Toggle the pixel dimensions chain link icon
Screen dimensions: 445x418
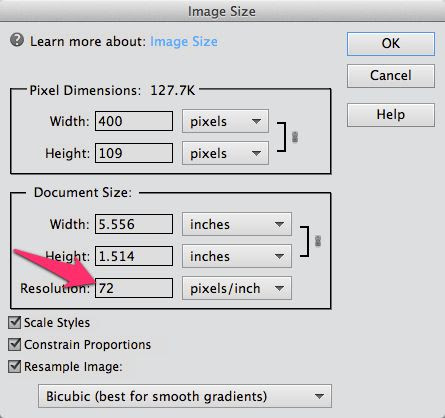coord(295,137)
